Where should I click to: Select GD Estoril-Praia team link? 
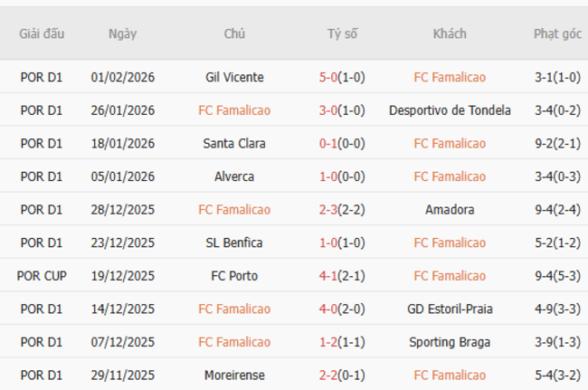coord(450,309)
